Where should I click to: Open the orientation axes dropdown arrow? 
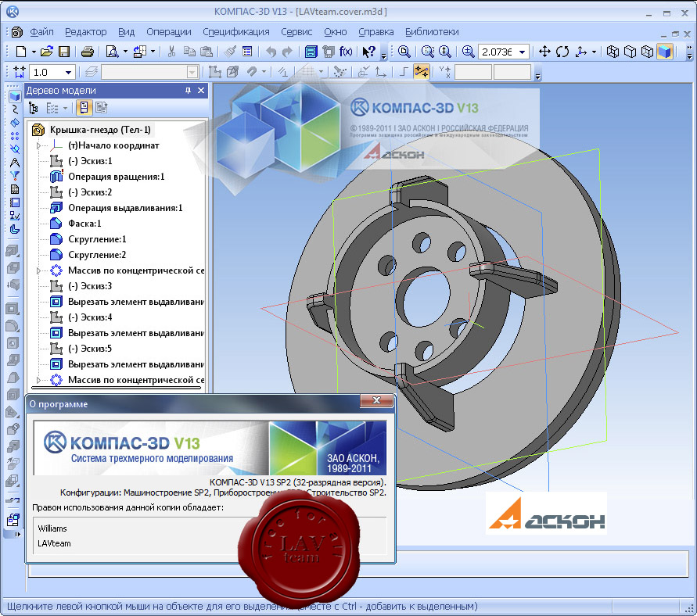point(594,52)
